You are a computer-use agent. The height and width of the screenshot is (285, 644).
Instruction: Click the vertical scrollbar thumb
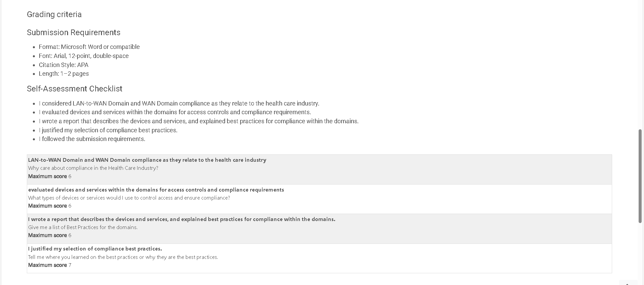tap(640, 176)
